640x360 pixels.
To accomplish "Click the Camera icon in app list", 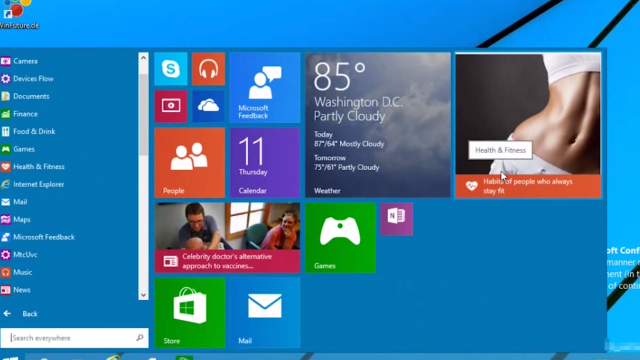I will click(5, 61).
